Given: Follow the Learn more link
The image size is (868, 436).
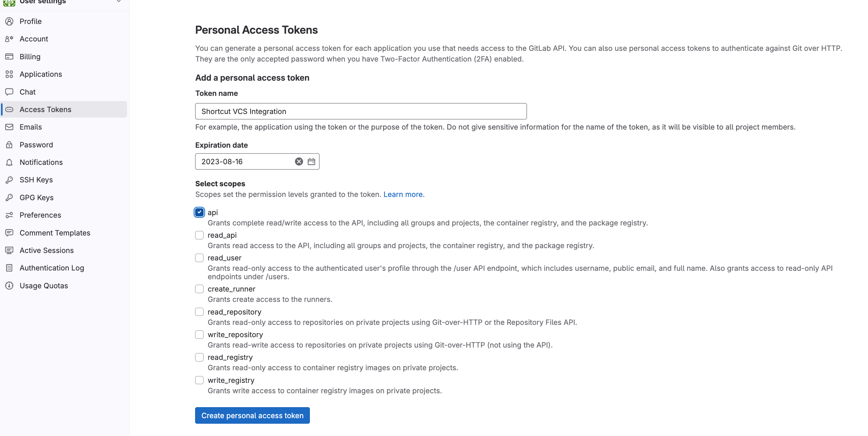Looking at the screenshot, I should point(404,194).
